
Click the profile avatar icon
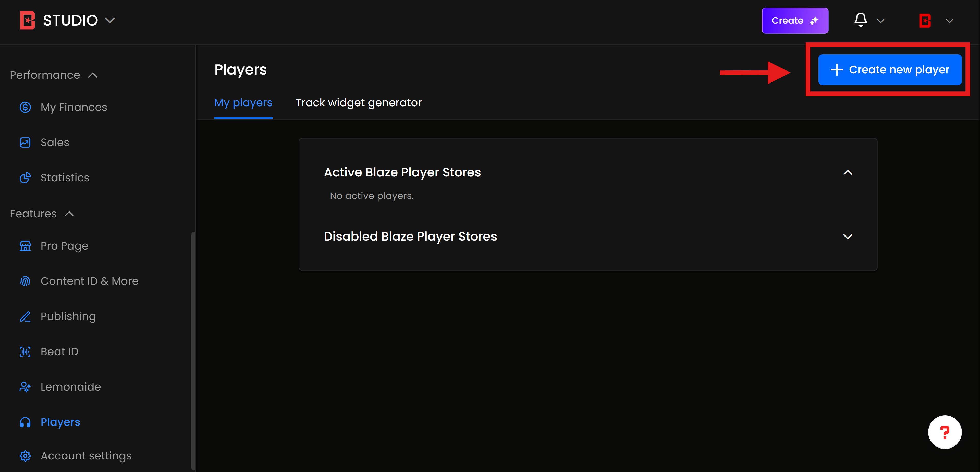[925, 20]
